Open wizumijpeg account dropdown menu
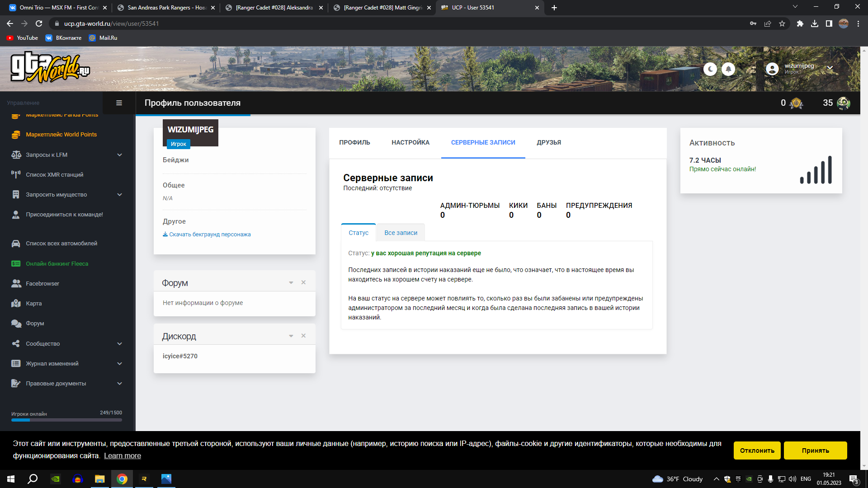This screenshot has width=868, height=488. point(830,68)
